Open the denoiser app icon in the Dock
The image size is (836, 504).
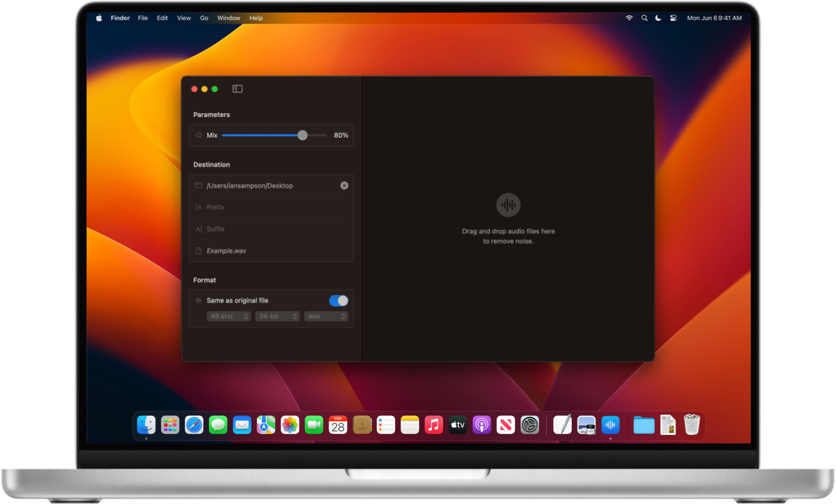click(x=610, y=425)
